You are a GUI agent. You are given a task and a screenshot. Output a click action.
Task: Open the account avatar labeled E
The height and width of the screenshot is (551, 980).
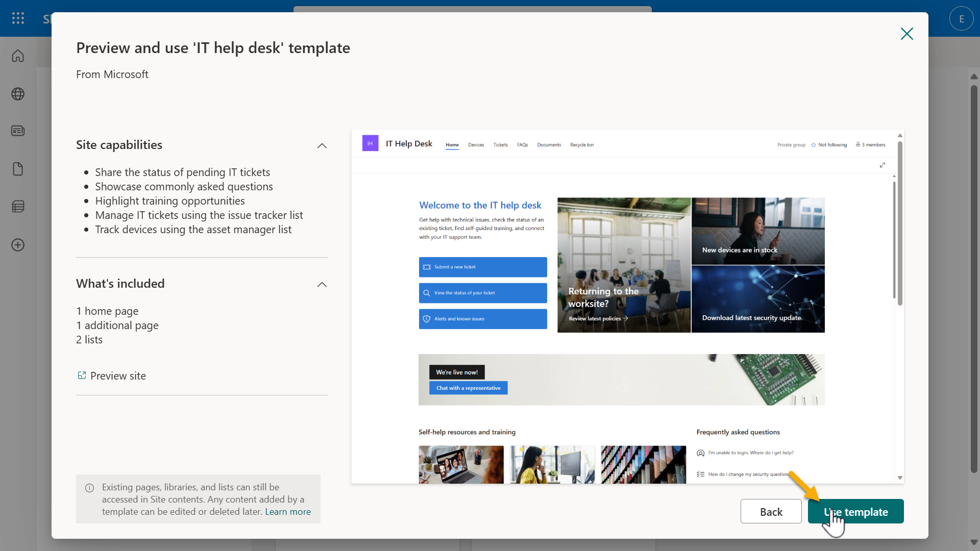pyautogui.click(x=961, y=19)
